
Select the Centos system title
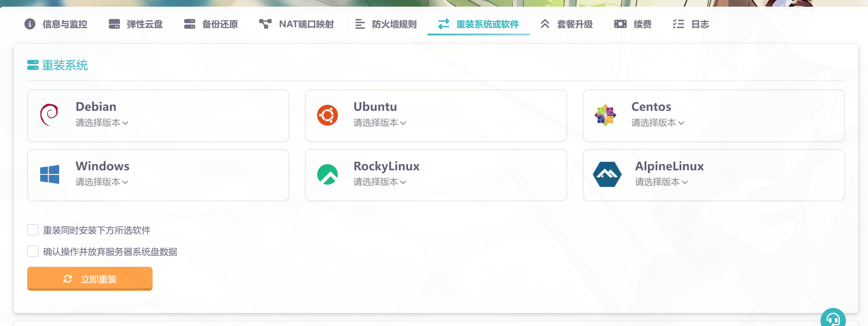651,107
